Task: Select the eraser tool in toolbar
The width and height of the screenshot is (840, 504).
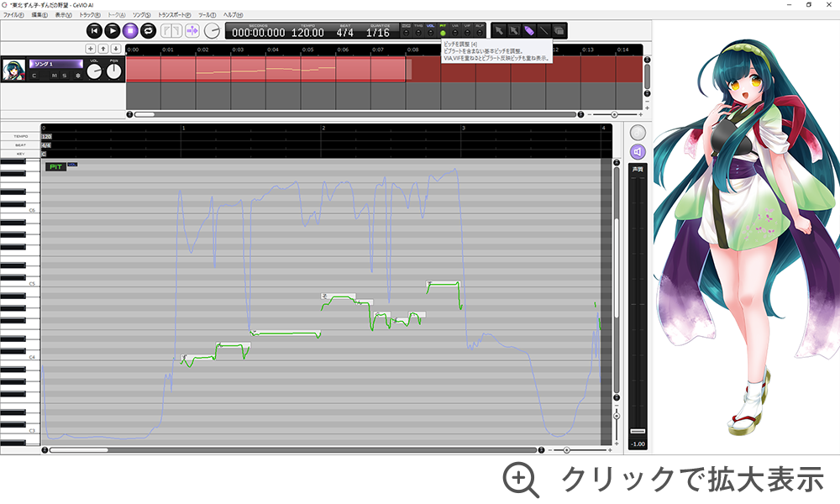Action: [x=559, y=31]
